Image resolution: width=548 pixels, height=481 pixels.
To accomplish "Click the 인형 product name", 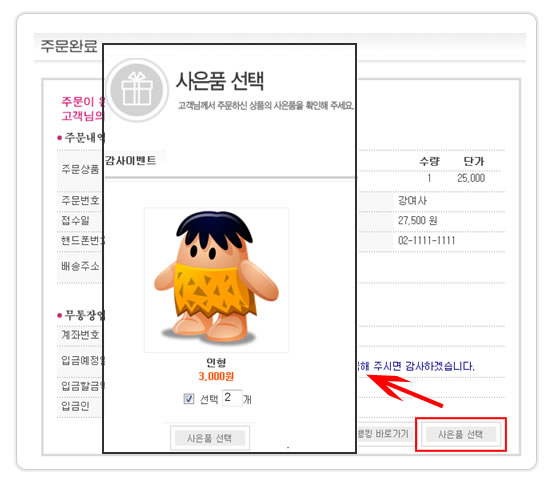I will (216, 362).
